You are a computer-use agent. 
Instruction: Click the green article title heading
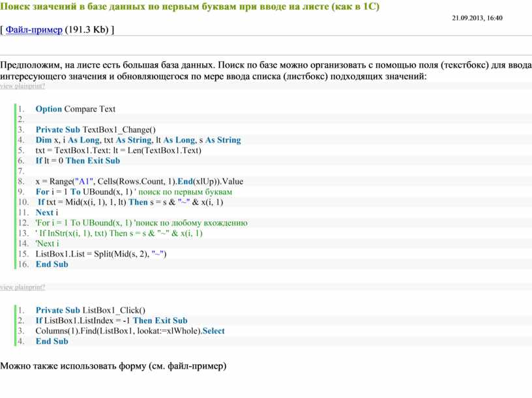(190, 7)
